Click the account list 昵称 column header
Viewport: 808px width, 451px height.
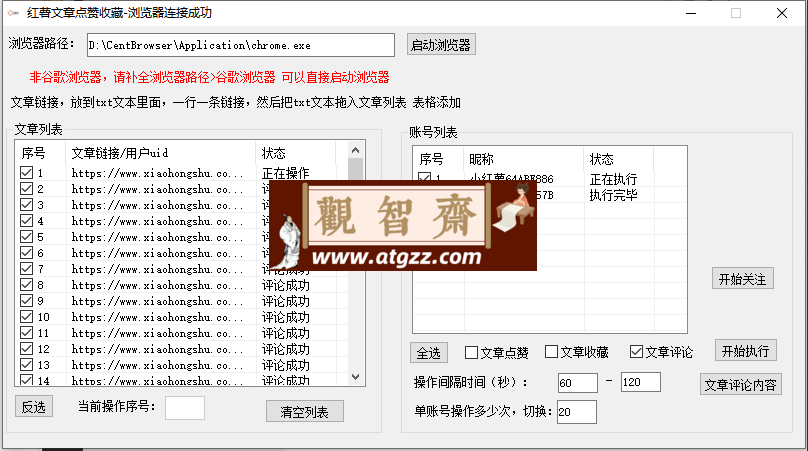(524, 159)
